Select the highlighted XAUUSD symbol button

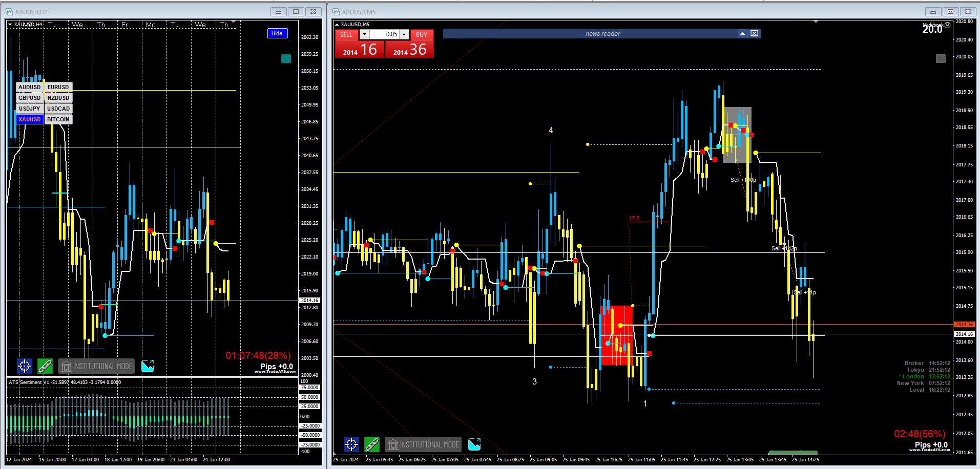point(29,119)
